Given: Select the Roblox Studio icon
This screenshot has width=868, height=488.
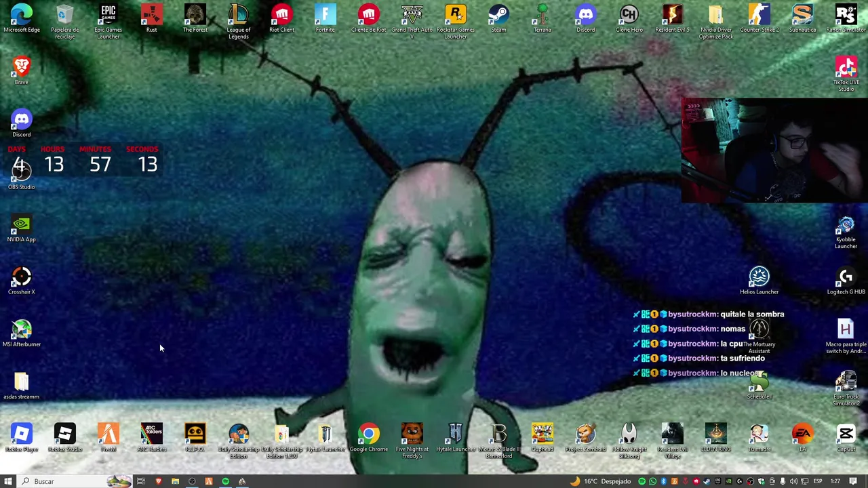Looking at the screenshot, I should pos(64,437).
